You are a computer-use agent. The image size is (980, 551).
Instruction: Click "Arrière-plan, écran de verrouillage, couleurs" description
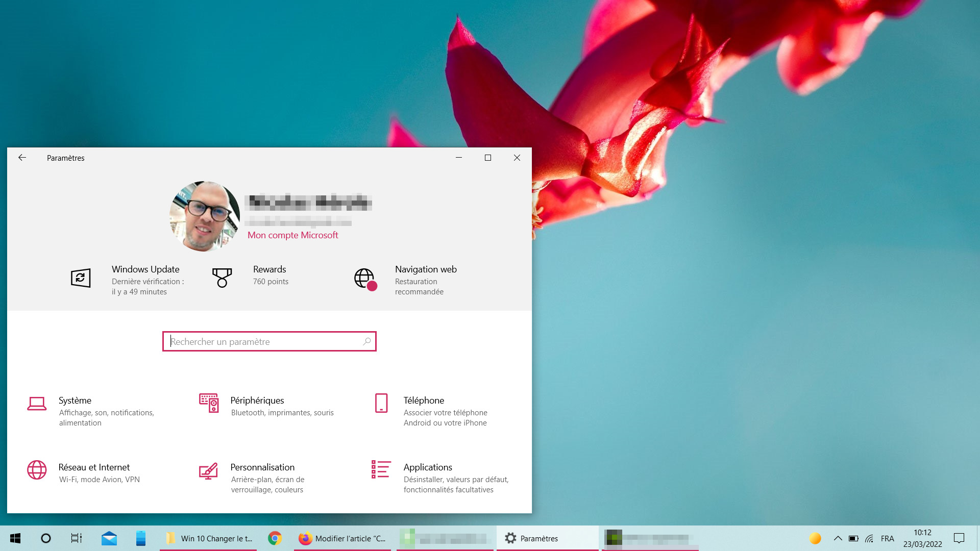[267, 485]
